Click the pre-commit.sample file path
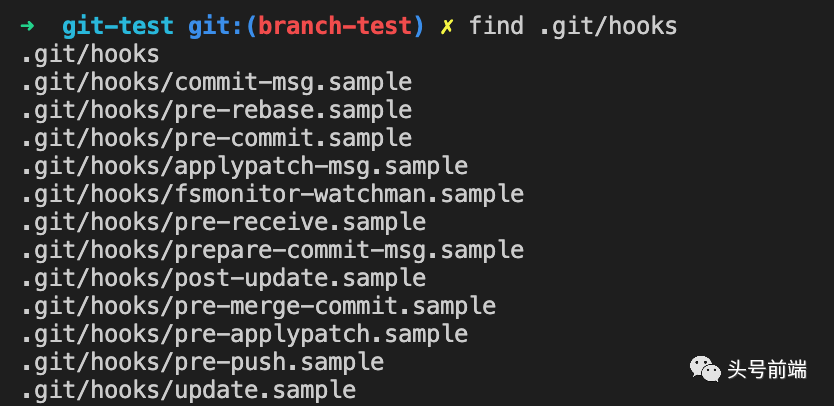This screenshot has width=834, height=406. (x=217, y=138)
